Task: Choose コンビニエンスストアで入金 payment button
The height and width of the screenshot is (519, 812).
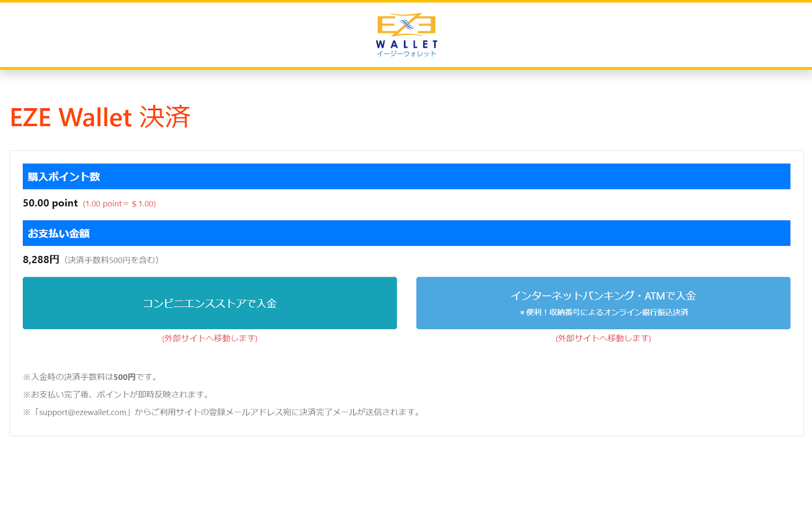Action: (x=210, y=303)
